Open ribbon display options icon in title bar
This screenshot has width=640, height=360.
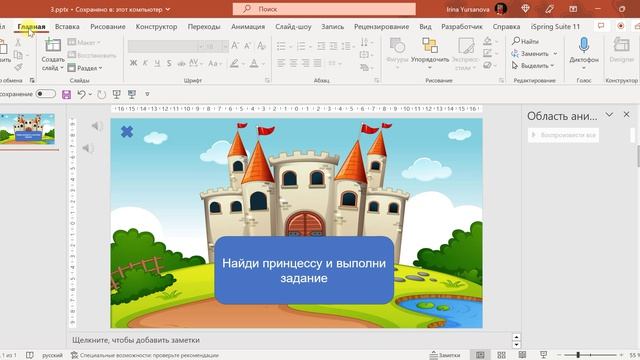pos(573,9)
